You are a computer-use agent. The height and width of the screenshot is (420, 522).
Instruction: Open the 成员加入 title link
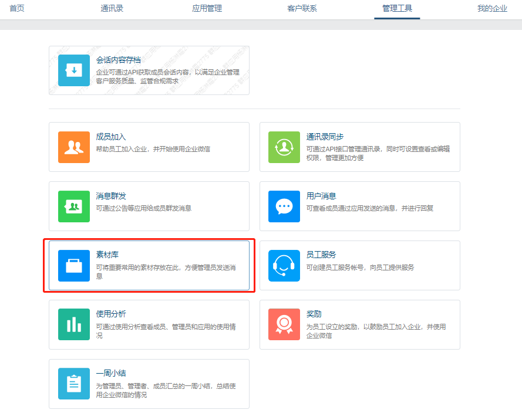(111, 137)
